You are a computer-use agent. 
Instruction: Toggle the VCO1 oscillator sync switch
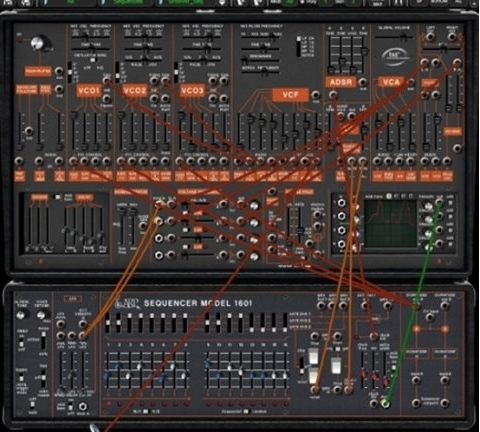coord(94,60)
